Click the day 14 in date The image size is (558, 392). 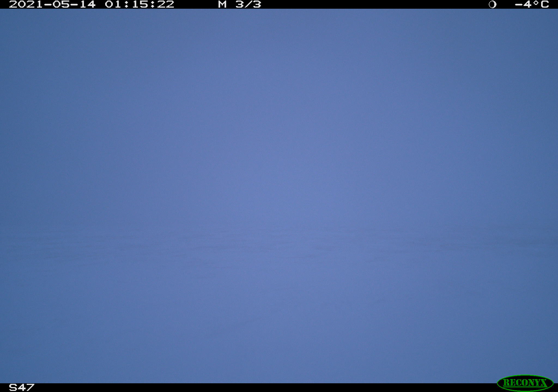pyautogui.click(x=87, y=4)
